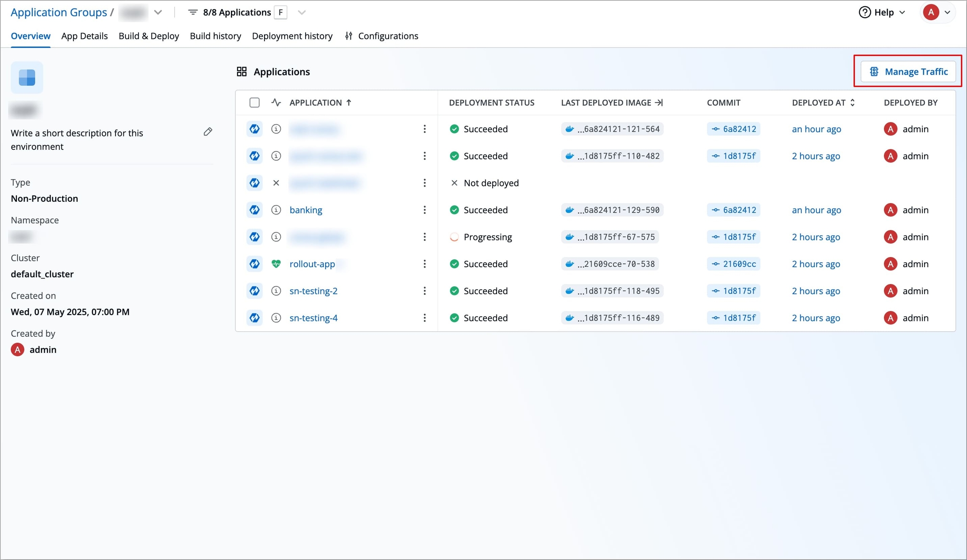The width and height of the screenshot is (967, 560).
Task: Open three-dot menu for banking row
Action: (424, 210)
